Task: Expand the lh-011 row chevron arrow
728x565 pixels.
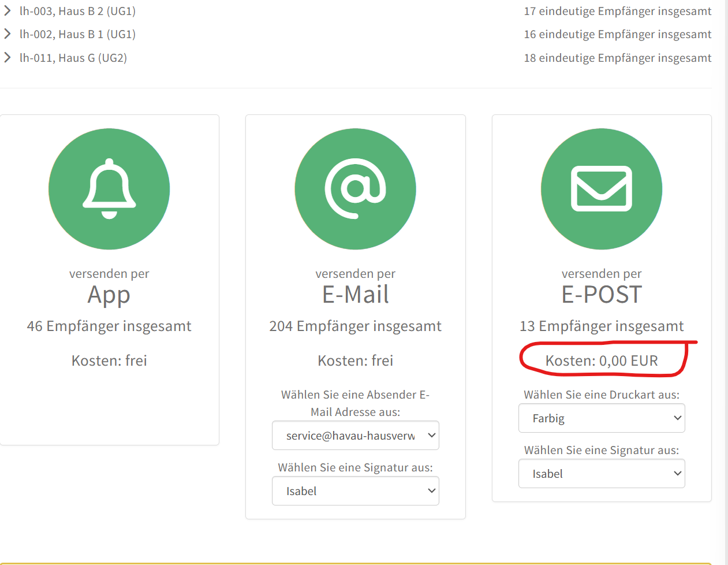Action: coord(8,58)
